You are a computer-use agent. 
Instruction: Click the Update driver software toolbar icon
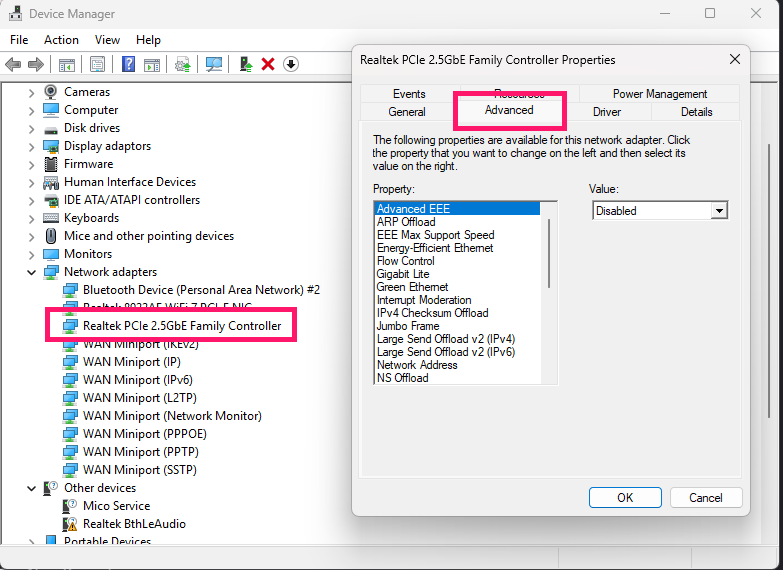click(183, 64)
